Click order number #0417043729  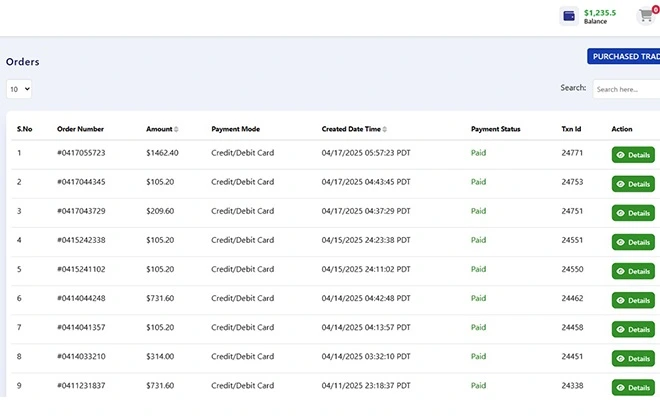(x=81, y=211)
